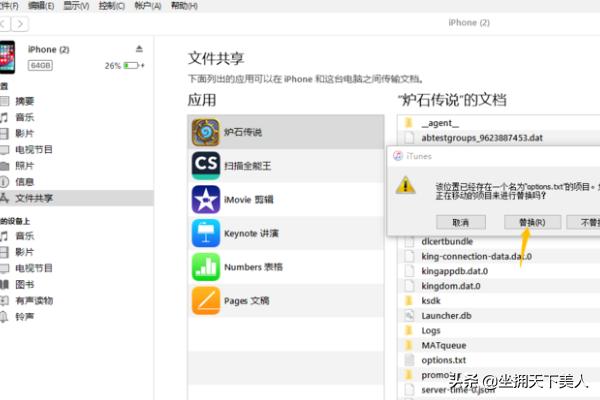
Task: Click the iTunes logo in dialog title
Action: click(x=398, y=156)
